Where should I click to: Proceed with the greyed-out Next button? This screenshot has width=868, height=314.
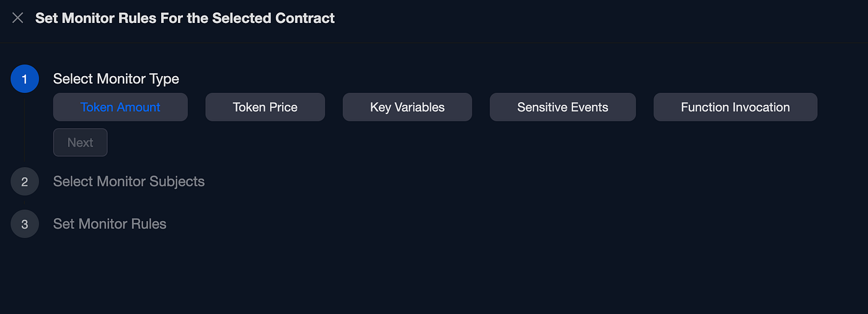pos(80,142)
